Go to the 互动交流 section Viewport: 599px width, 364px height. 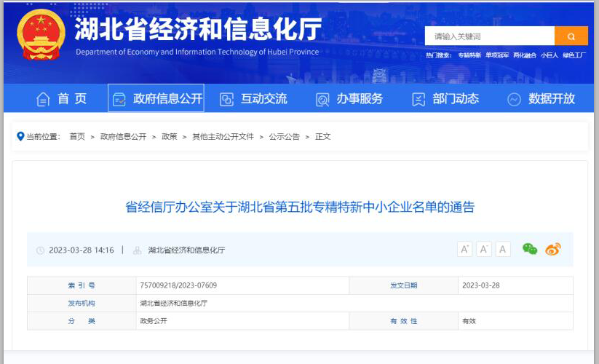(x=253, y=99)
